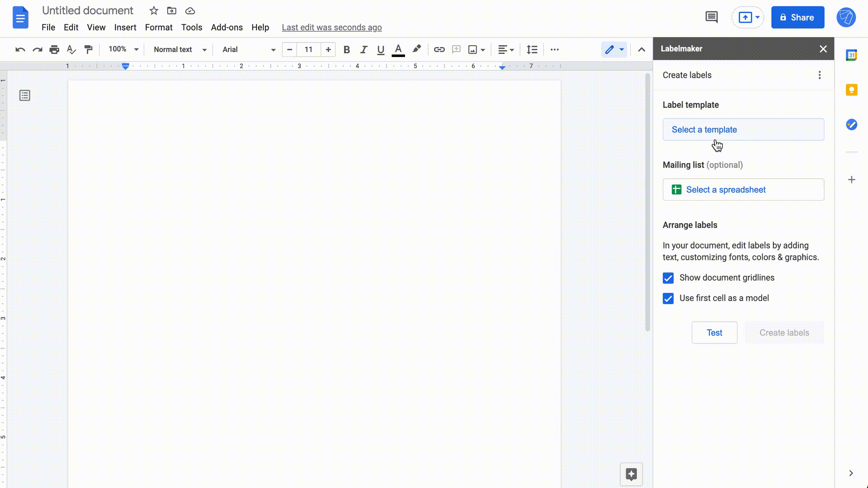Open the text highlight color picker
The width and height of the screenshot is (868, 488).
click(x=417, y=49)
